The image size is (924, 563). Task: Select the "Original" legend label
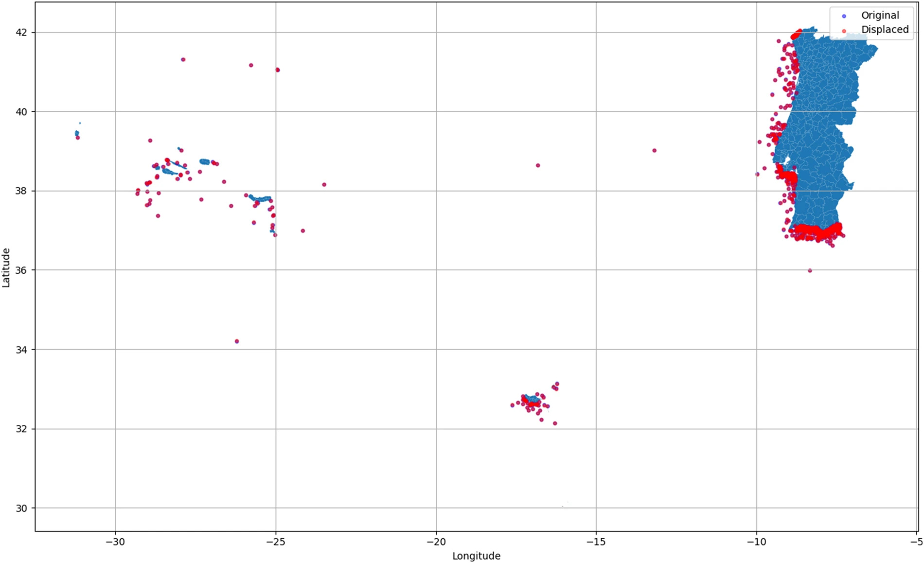point(880,16)
